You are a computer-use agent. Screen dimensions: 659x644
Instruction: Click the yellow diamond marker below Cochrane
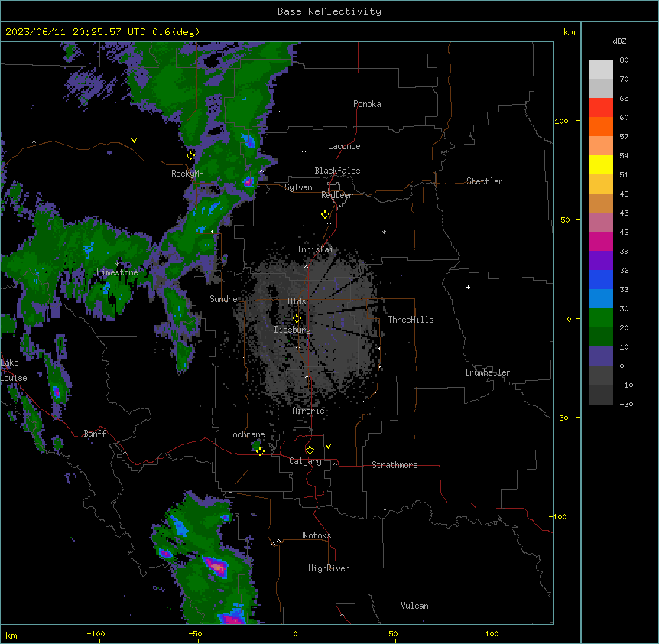pyautogui.click(x=260, y=451)
